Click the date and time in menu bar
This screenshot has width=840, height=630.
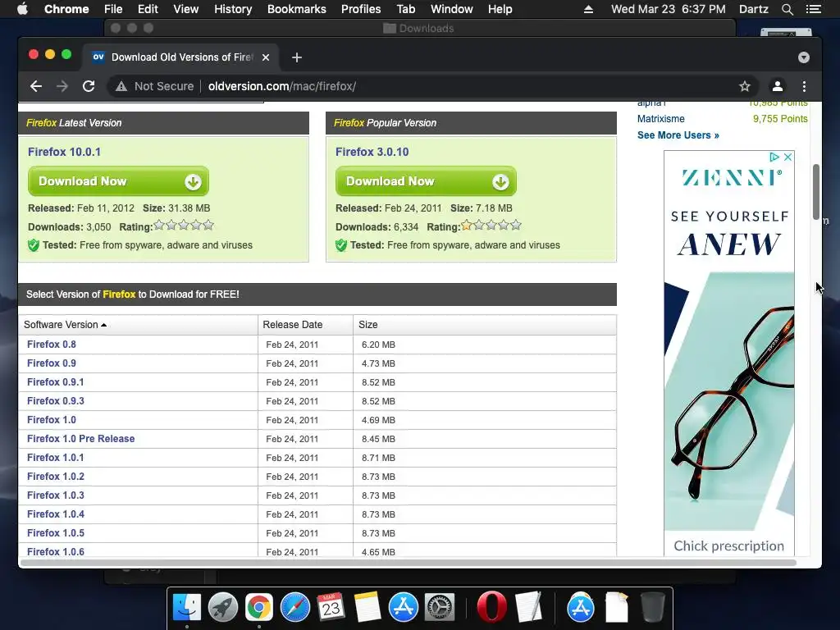coord(668,9)
